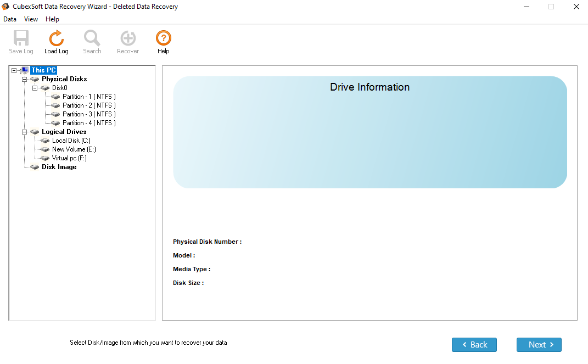Select New Volume (E:) drive
This screenshot has width=588, height=364.
click(x=74, y=149)
